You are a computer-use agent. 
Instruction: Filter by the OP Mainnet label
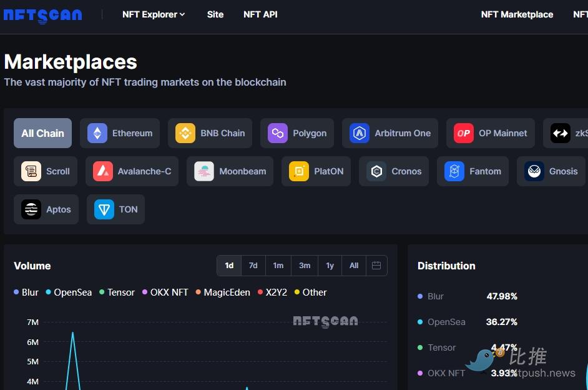503,133
